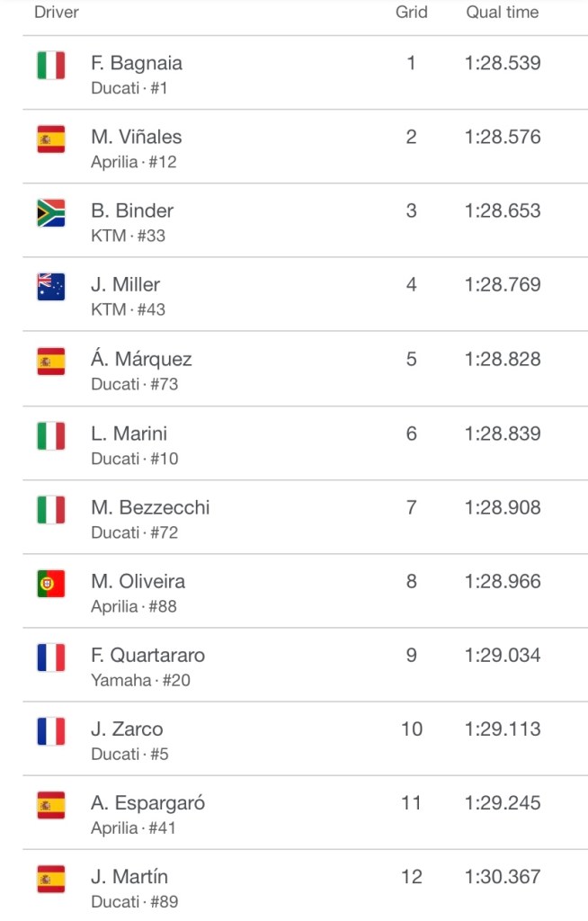Image resolution: width=588 pixels, height=921 pixels.
Task: Open driver F. Bagnaia's entry
Action: pos(137,64)
